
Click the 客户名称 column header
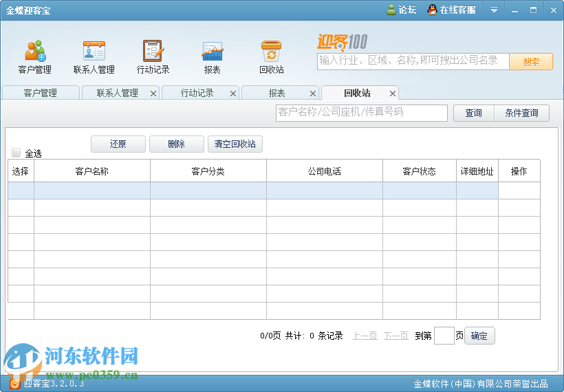[x=92, y=171]
